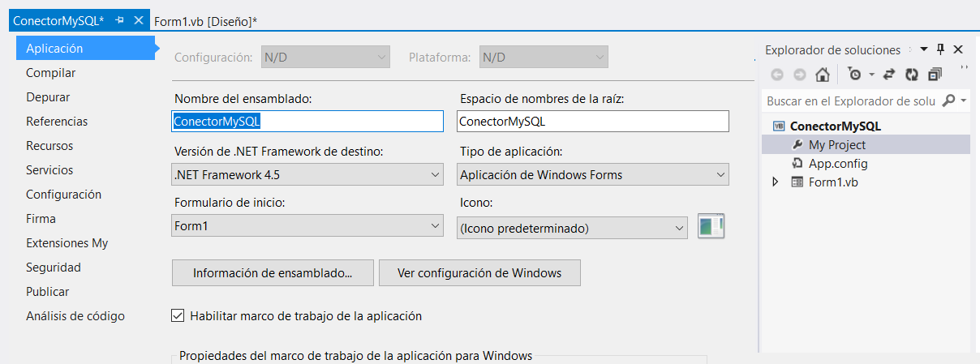Open the Recursos settings page
The height and width of the screenshot is (364, 980).
[49, 146]
